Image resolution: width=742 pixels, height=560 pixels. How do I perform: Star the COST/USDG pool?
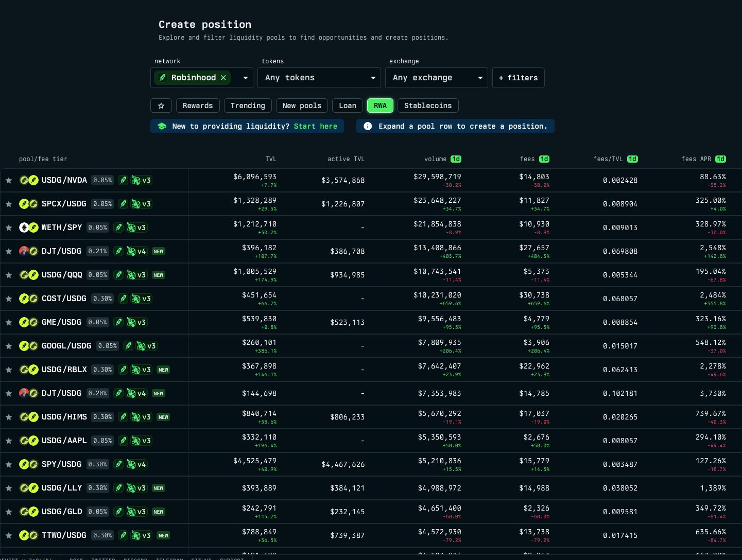[9, 299]
